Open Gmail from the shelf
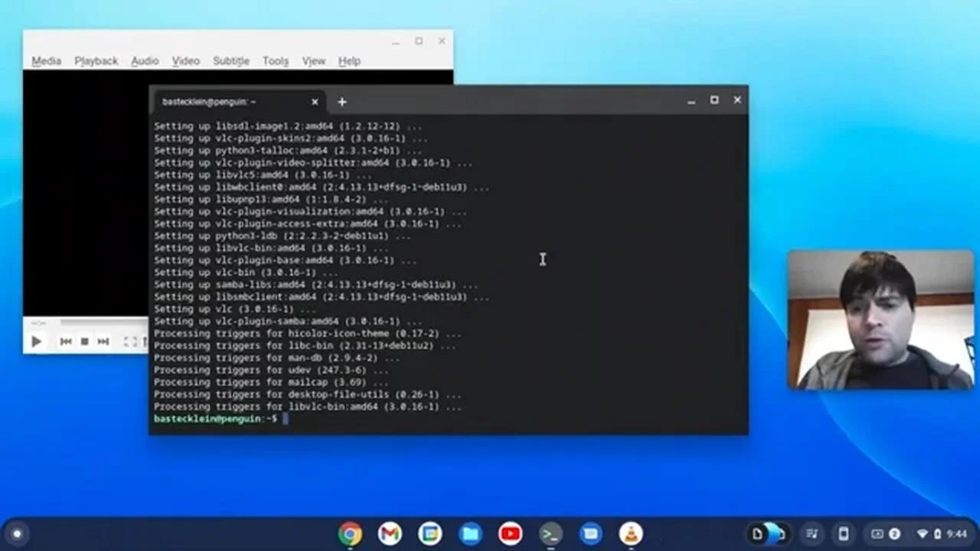980x551 pixels. click(390, 533)
